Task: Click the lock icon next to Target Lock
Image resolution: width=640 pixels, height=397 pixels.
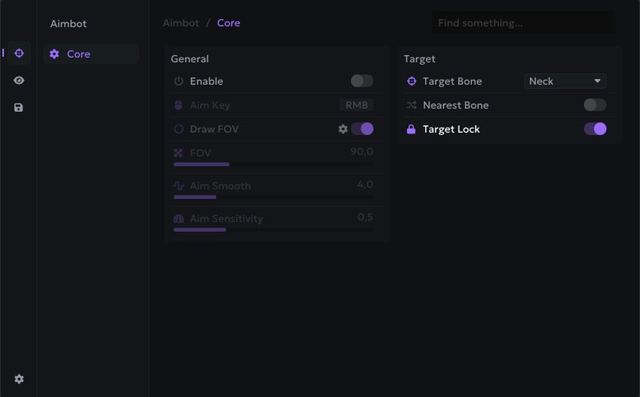Action: (411, 129)
